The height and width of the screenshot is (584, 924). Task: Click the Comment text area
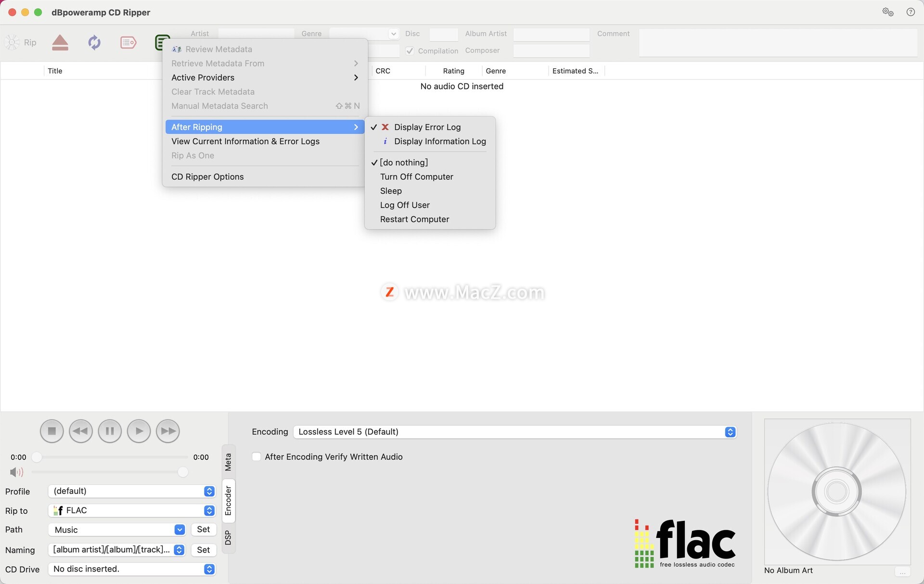[x=778, y=43]
